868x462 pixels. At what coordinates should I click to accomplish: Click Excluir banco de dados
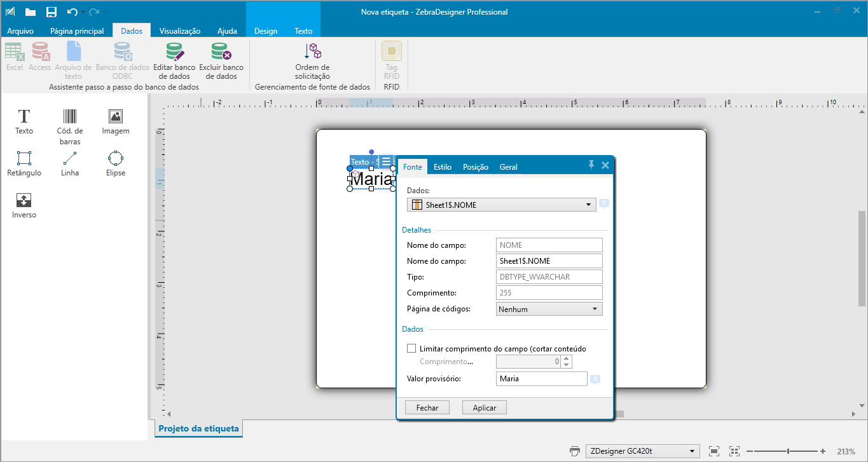click(x=221, y=60)
